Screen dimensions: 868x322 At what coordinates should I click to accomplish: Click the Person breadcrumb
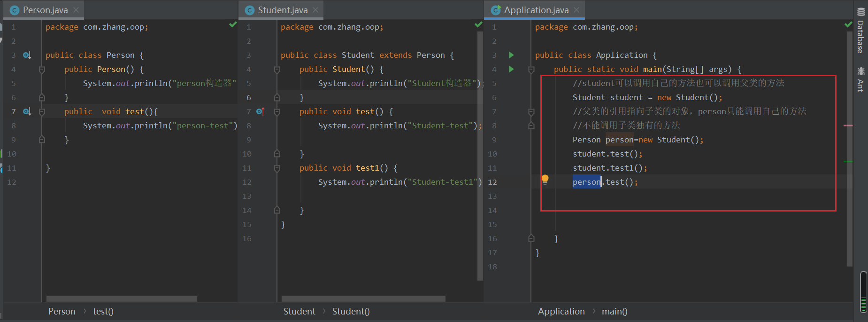pos(61,311)
